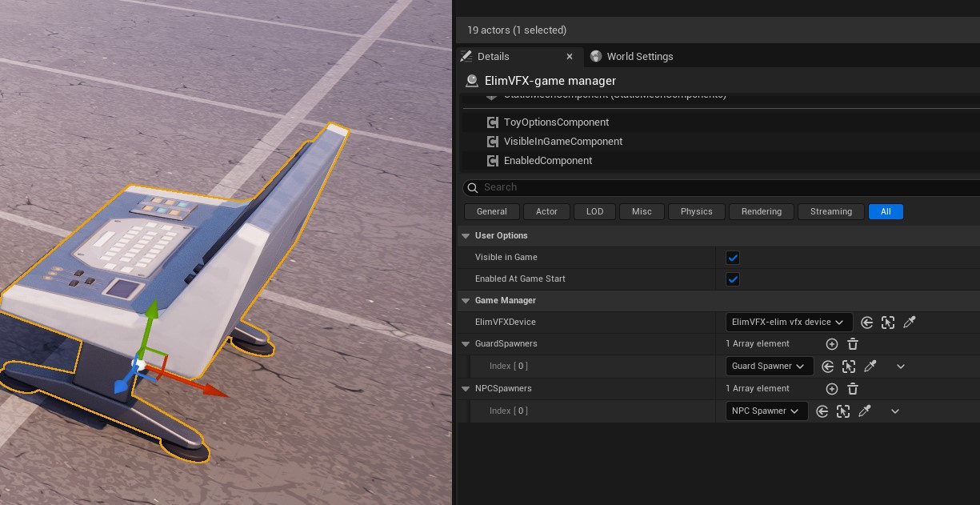Empty the GuardSpawners array with trash icon

coord(853,344)
